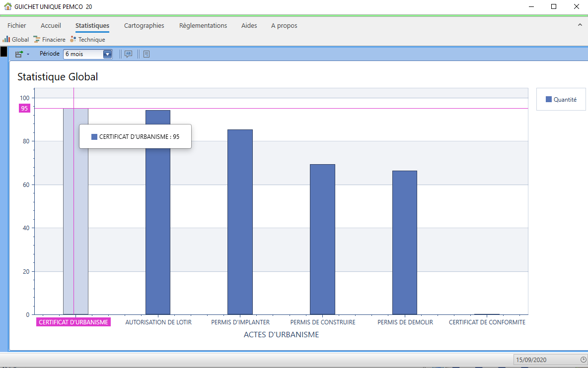The width and height of the screenshot is (588, 368).
Task: Click the Quantité legend color swatch
Action: (x=549, y=99)
